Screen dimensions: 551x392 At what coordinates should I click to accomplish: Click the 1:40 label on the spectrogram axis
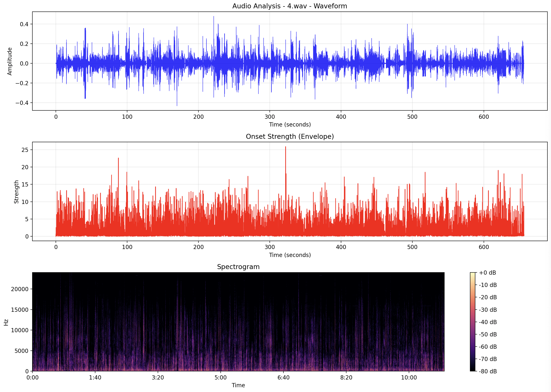pos(95,378)
